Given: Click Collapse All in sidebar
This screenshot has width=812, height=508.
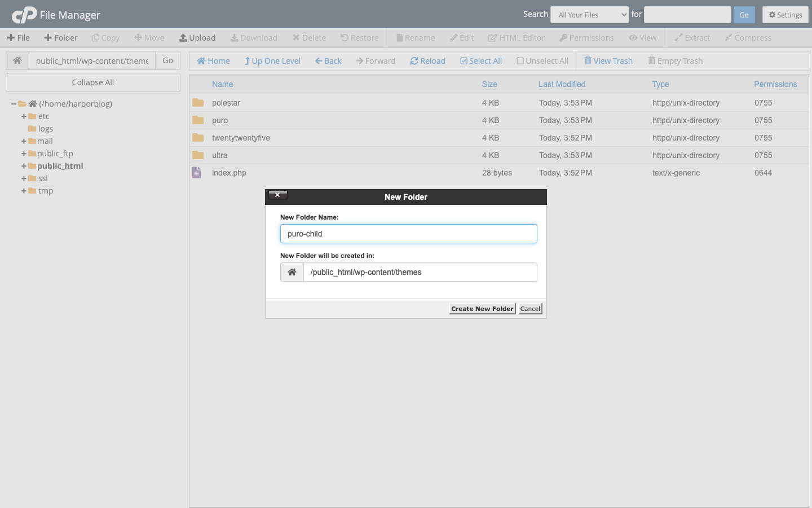Looking at the screenshot, I should coord(93,82).
